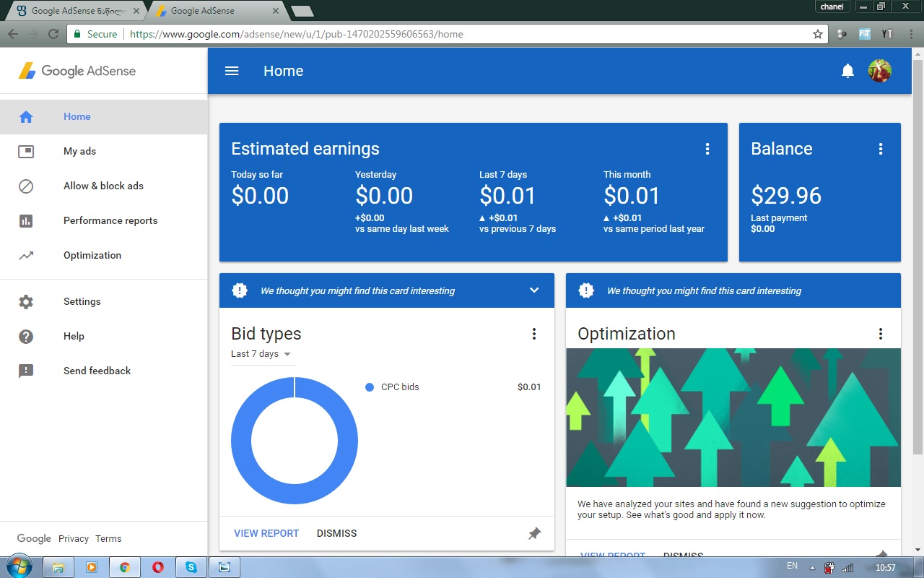Dismiss the Bid types card
This screenshot has width=924, height=578.
(336, 533)
